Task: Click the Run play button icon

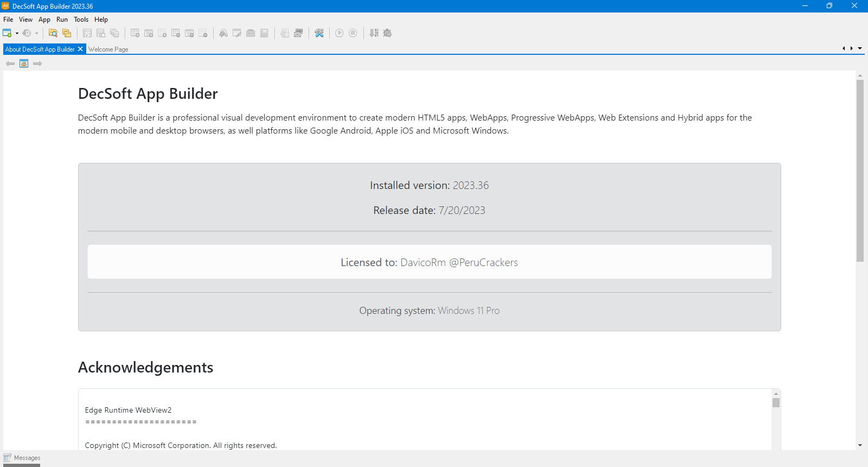Action: coord(339,33)
